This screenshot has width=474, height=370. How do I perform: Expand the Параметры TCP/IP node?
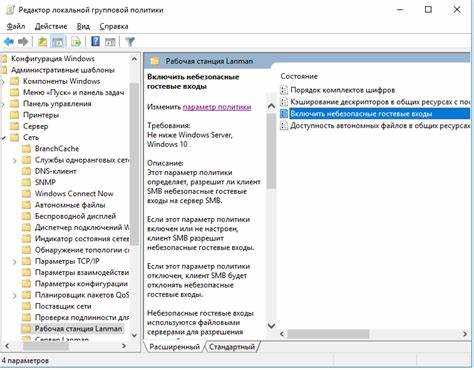(14, 262)
